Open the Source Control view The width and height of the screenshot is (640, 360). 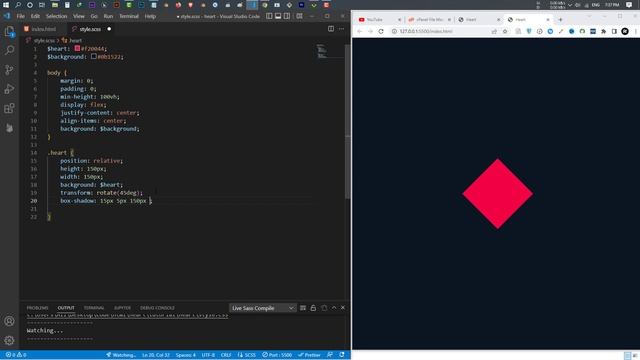pyautogui.click(x=9, y=70)
